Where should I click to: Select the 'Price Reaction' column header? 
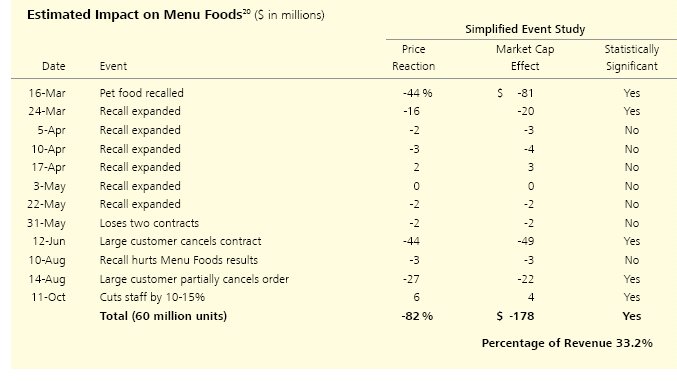(x=413, y=57)
